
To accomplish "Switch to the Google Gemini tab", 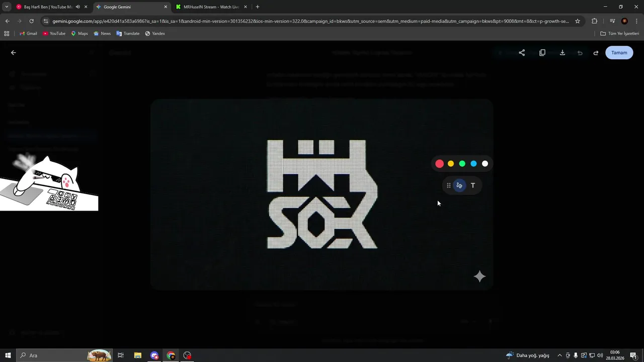I will pyautogui.click(x=131, y=7).
